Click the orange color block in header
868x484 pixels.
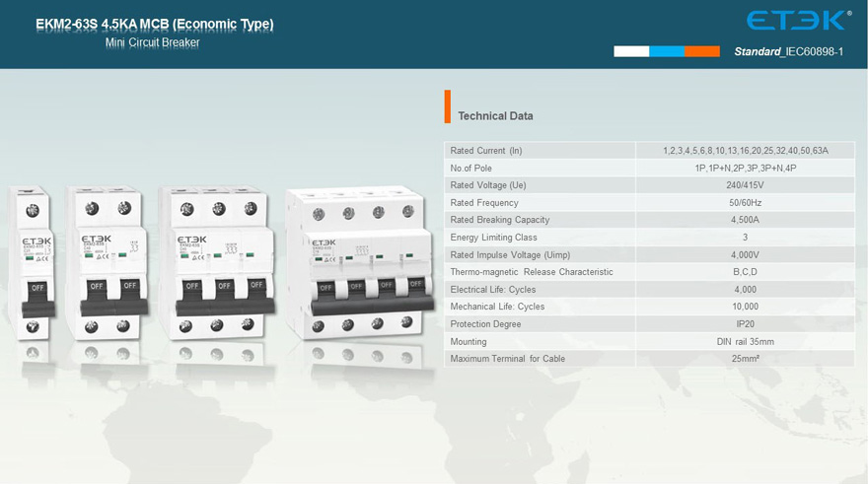click(702, 51)
